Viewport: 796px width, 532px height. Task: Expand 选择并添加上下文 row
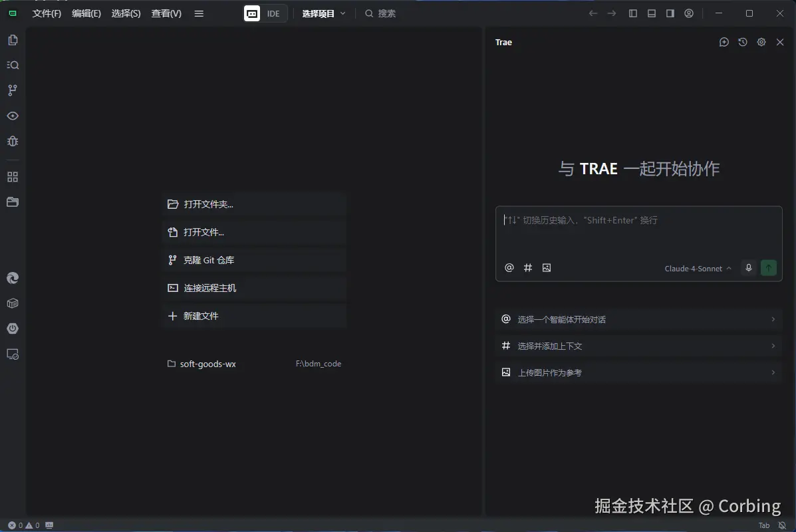click(x=638, y=346)
